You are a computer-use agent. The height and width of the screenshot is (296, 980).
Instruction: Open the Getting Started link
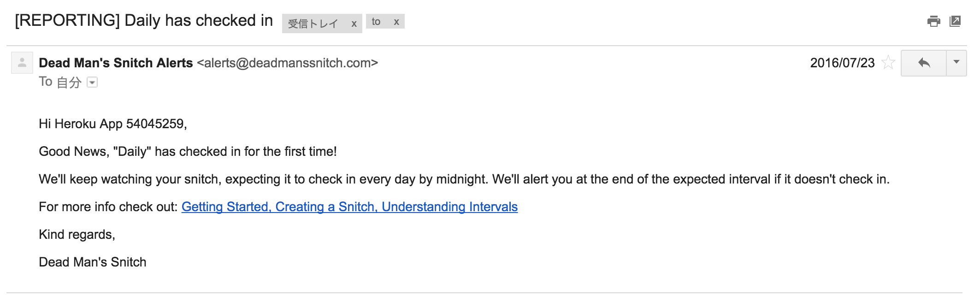point(225,207)
